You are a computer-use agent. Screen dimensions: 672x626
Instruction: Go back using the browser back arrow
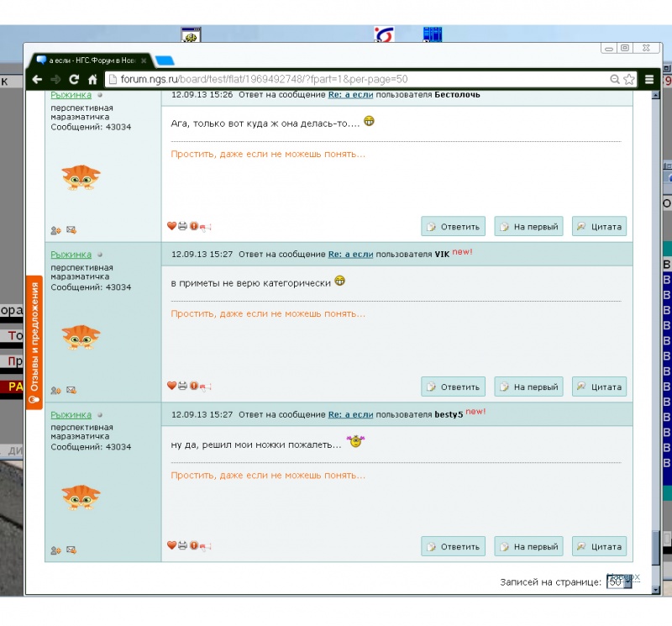[x=37, y=79]
